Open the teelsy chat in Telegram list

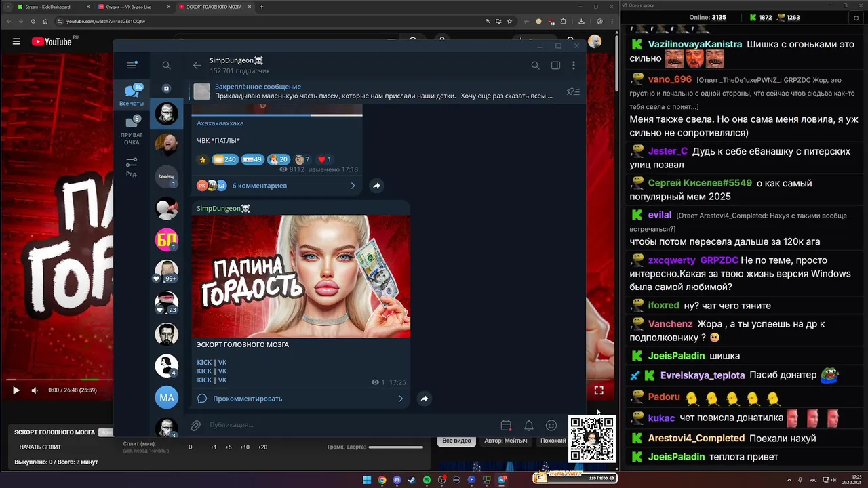click(x=167, y=176)
